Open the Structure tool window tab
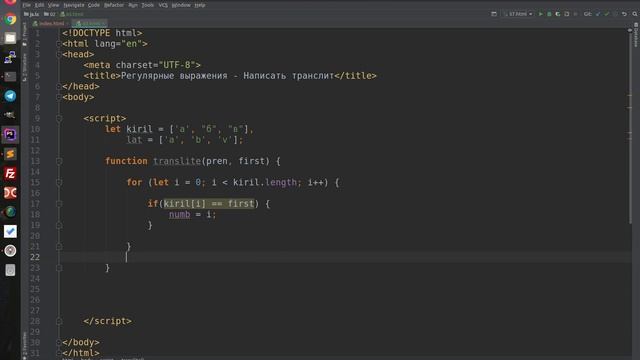640x360 pixels. click(24, 67)
